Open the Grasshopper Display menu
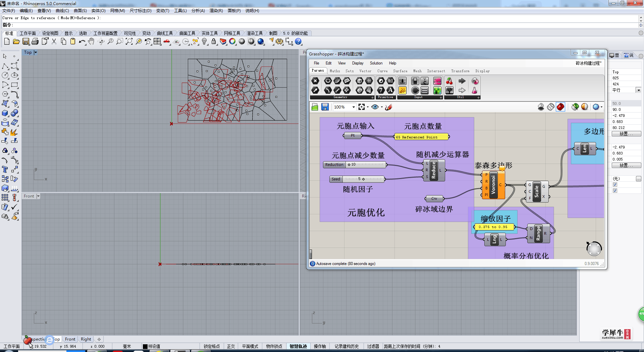Image resolution: width=644 pixels, height=352 pixels. 358,63
